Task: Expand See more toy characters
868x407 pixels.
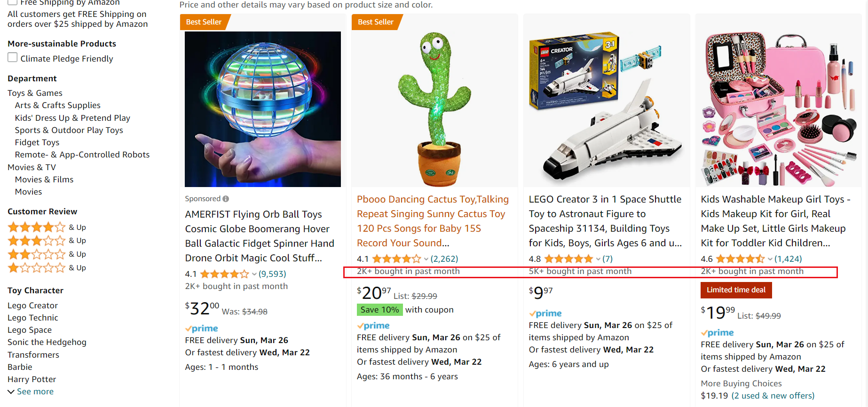Action: click(31, 391)
